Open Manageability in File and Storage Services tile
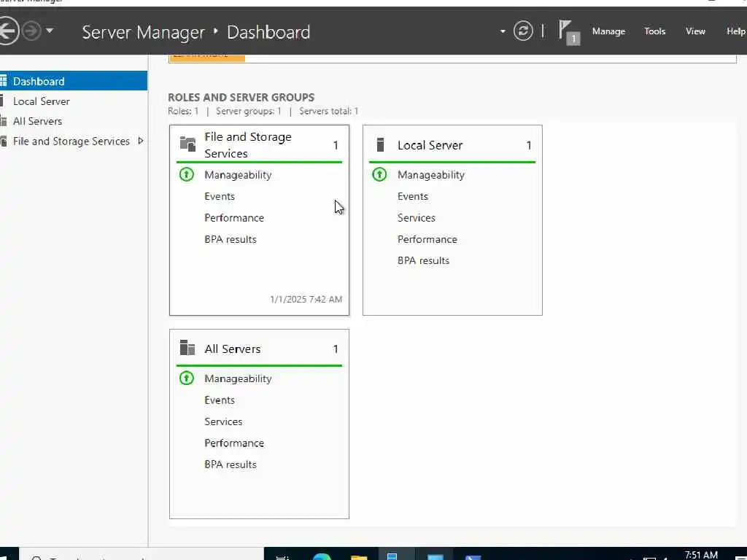This screenshot has height=560, width=747. [x=238, y=175]
